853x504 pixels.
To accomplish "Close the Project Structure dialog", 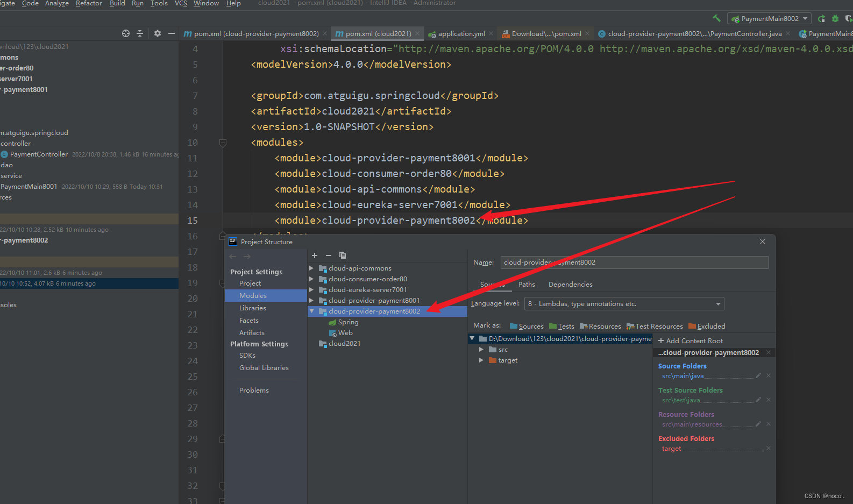I will click(763, 242).
